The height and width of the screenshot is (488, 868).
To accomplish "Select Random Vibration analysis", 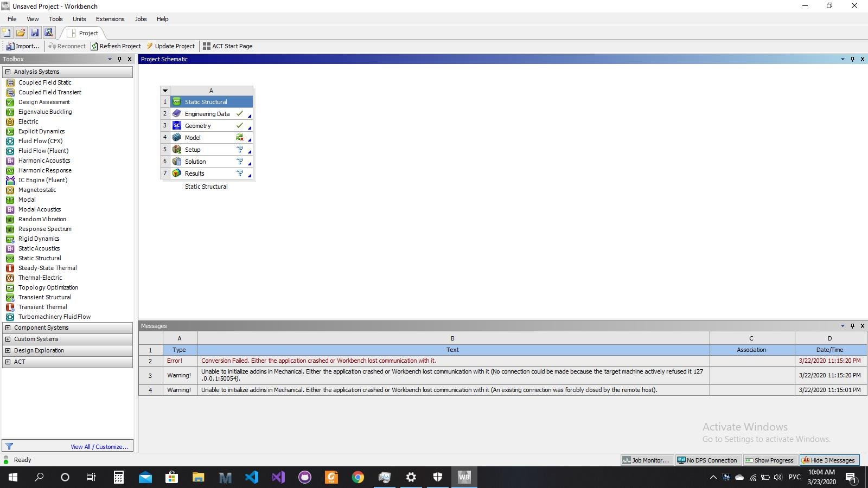I will coord(42,219).
